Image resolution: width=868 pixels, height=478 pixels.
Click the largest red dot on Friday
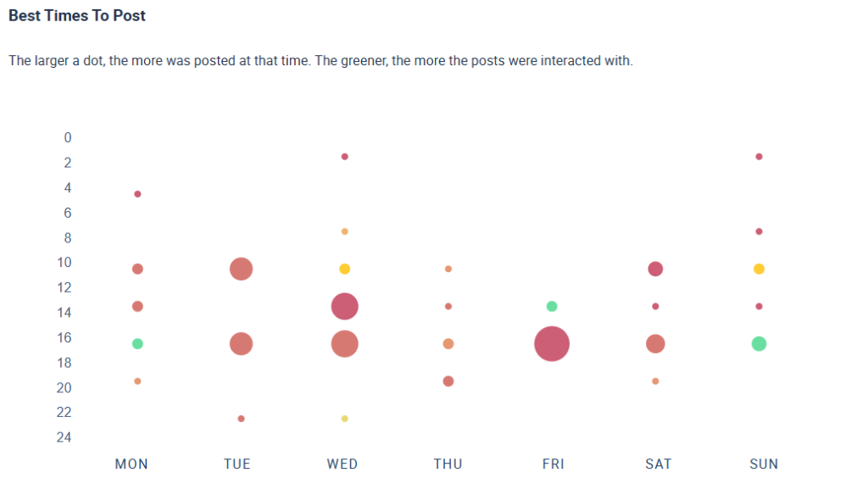tap(552, 343)
